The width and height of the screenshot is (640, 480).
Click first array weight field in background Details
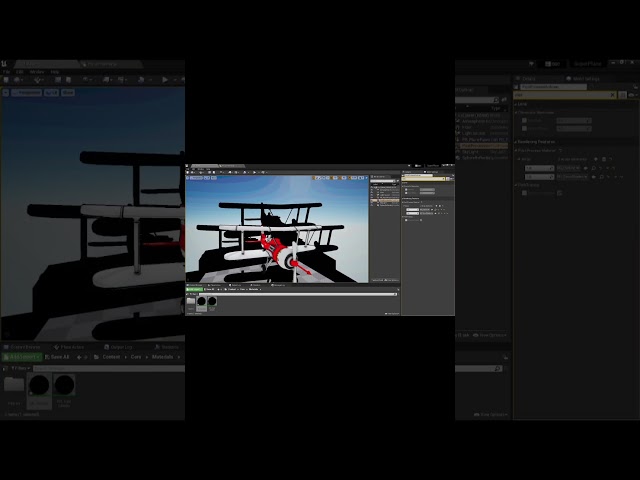click(x=540, y=168)
